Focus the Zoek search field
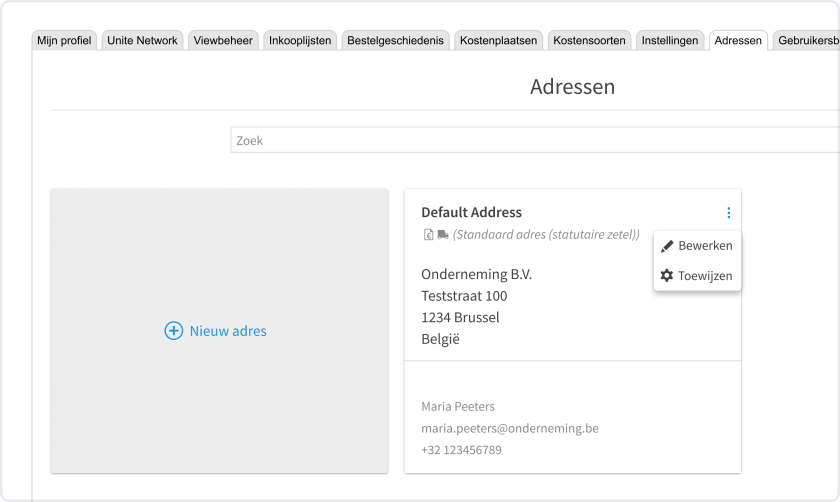The width and height of the screenshot is (840, 502). pos(535,140)
